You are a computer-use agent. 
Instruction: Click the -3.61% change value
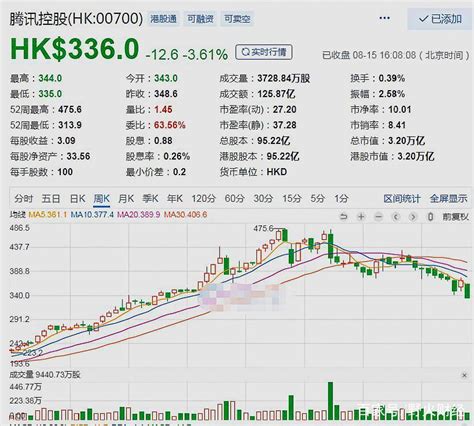205,54
